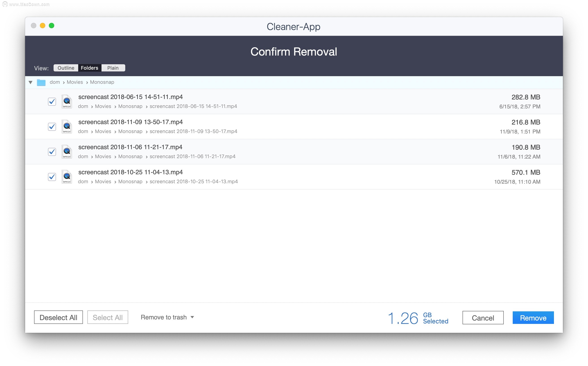Select file name screencast 2018-11-06 11-21-17.mp4

tap(130, 147)
